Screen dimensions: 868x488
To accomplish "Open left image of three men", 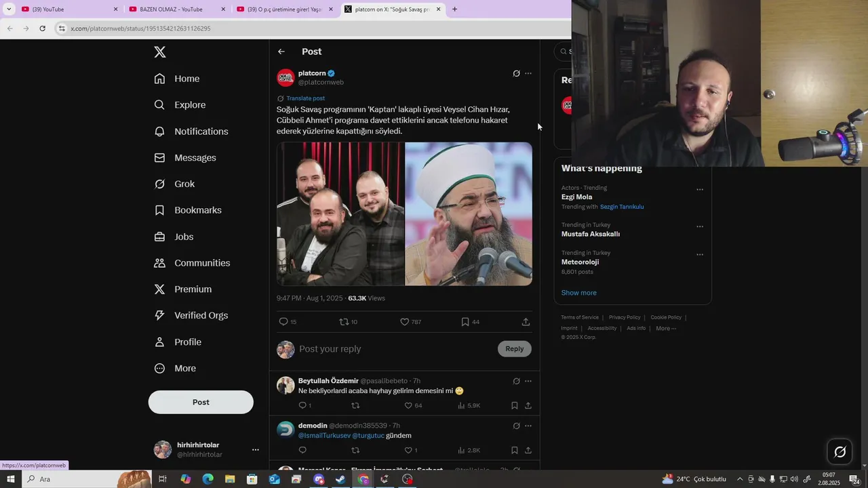I will 340,213.
